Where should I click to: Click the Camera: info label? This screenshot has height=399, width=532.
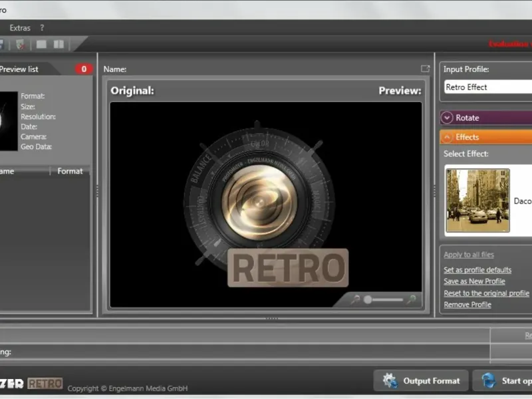[x=33, y=137]
